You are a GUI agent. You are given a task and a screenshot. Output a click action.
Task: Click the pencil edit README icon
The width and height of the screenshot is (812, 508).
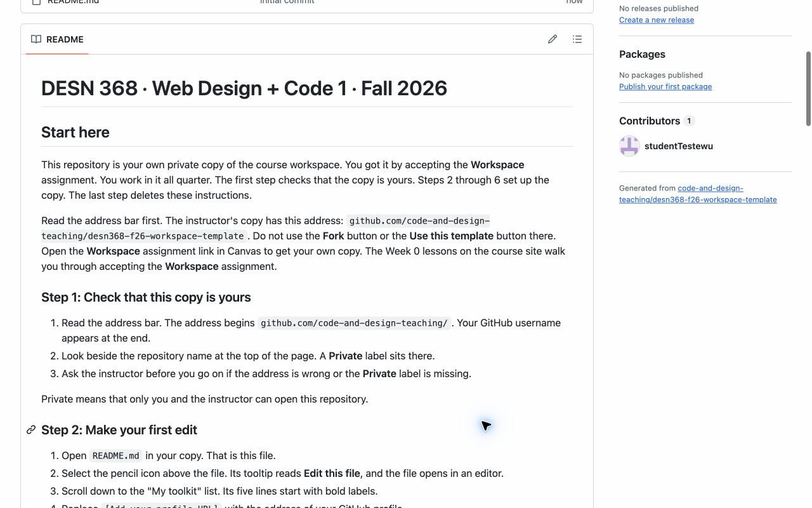(553, 39)
